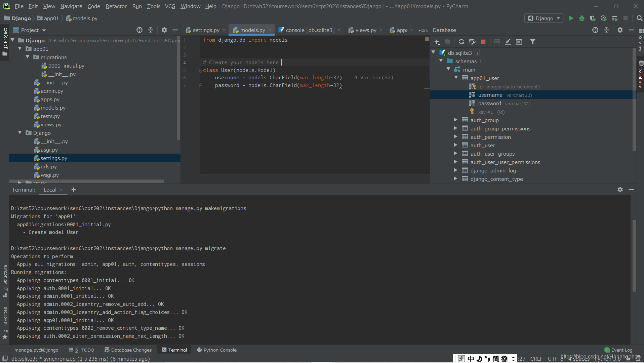Open the Event Log
Screen dimensions: 644x363
coord(618,350)
